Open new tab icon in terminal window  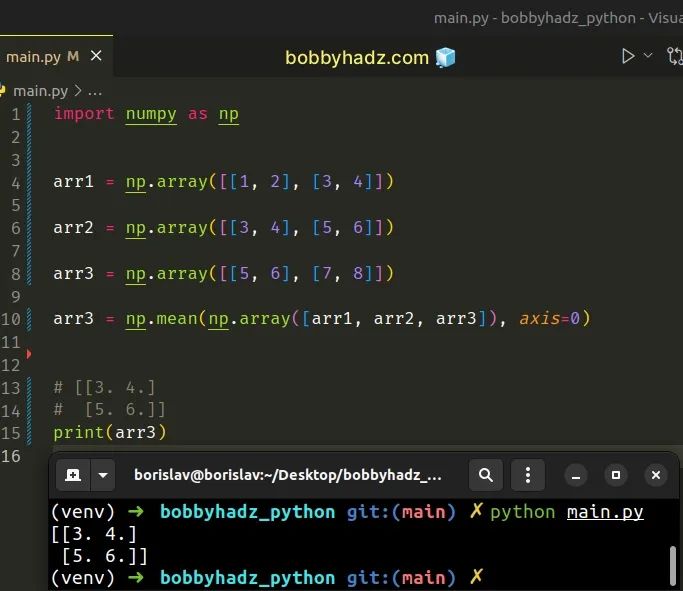[x=73, y=475]
